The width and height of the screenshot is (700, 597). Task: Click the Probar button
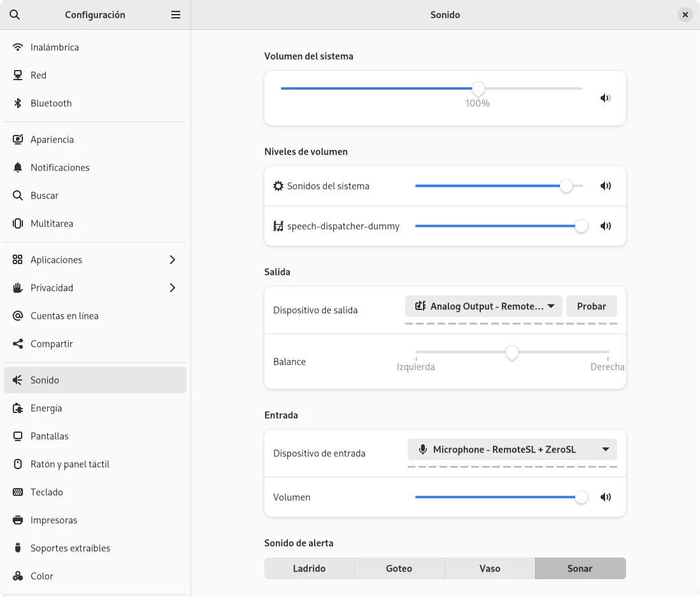591,306
